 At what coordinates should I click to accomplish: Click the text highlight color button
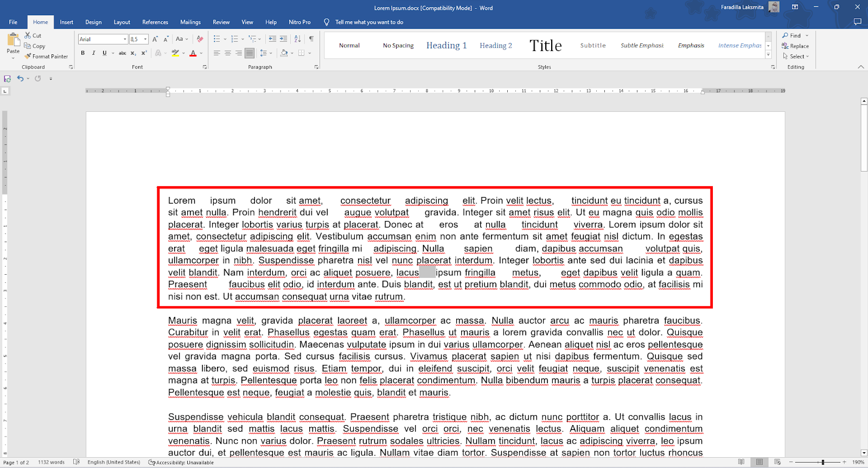(175, 53)
